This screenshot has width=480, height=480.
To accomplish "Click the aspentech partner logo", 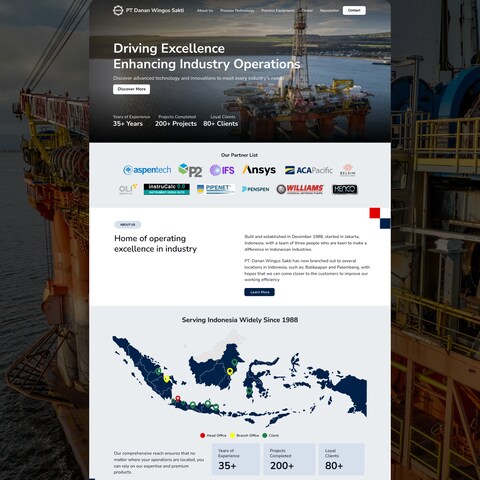I will click(x=147, y=170).
